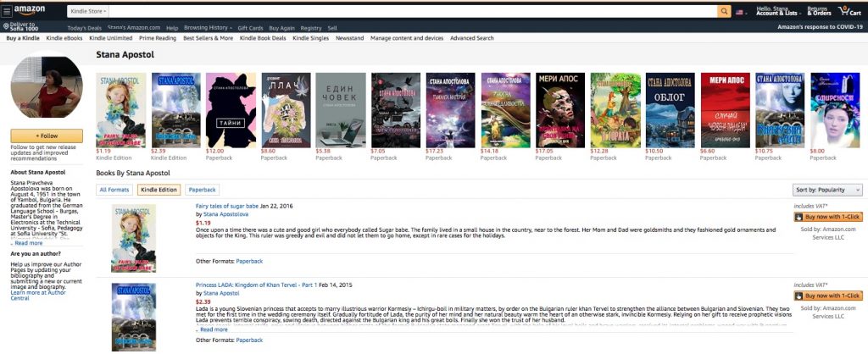Open Amazon's response to COVID-19
This screenshot has width=868, height=354.
click(x=820, y=26)
